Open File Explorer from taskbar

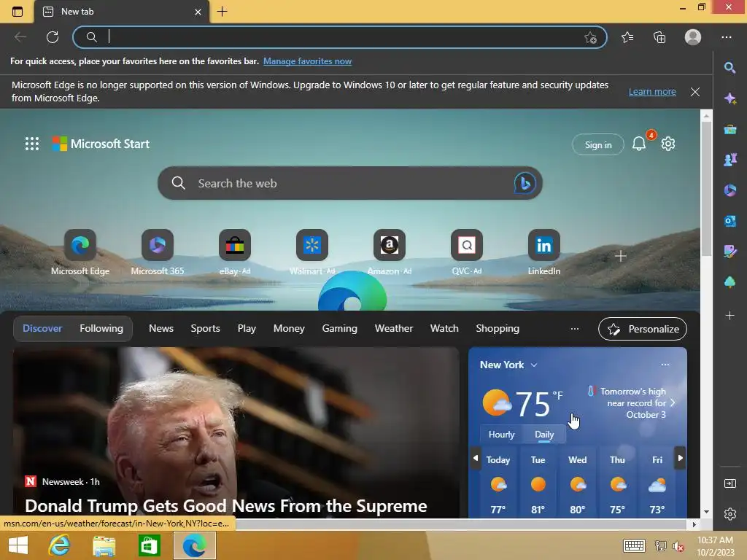point(104,546)
